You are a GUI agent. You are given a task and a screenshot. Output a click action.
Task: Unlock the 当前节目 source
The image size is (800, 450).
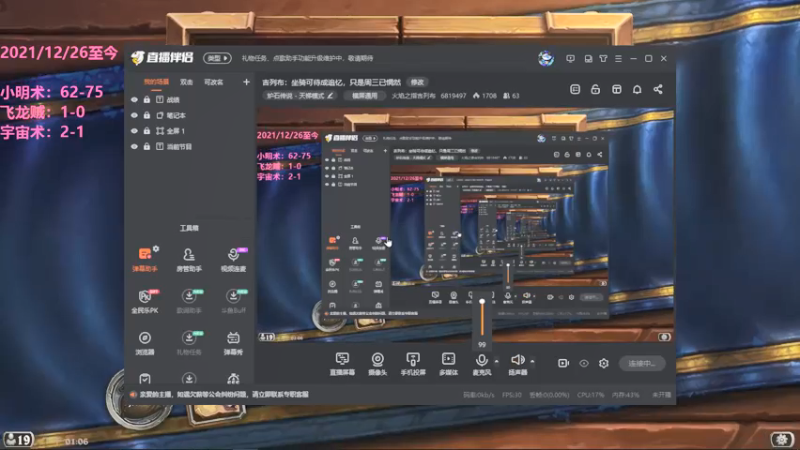point(147,146)
